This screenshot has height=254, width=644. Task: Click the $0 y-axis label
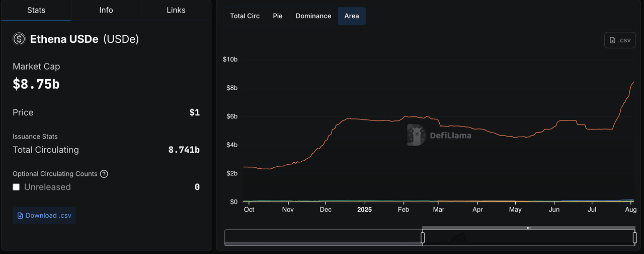234,202
